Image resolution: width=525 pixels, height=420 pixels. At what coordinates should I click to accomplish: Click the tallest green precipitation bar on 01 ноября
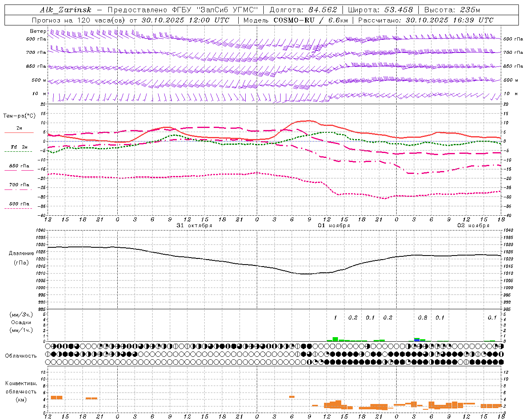335,339
